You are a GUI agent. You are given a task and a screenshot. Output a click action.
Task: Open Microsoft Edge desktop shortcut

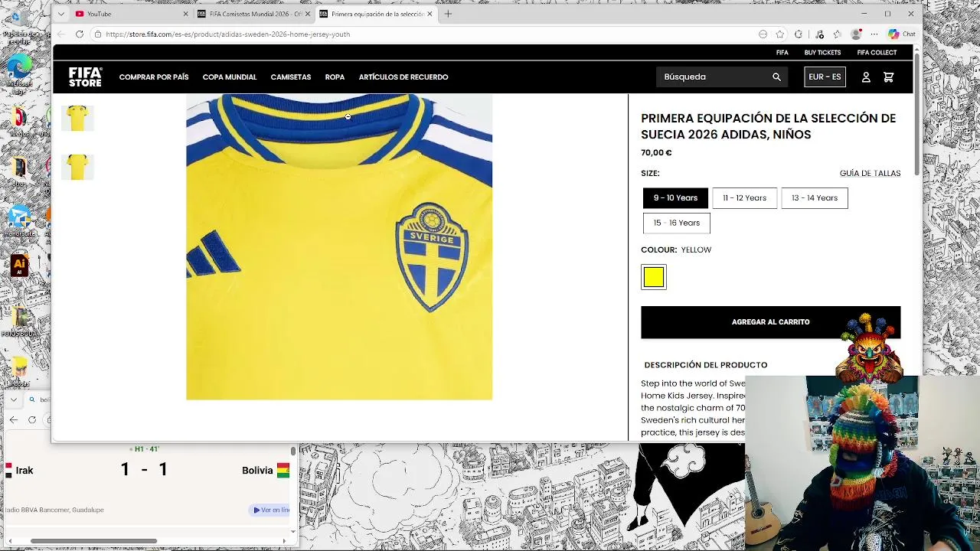pos(19,70)
